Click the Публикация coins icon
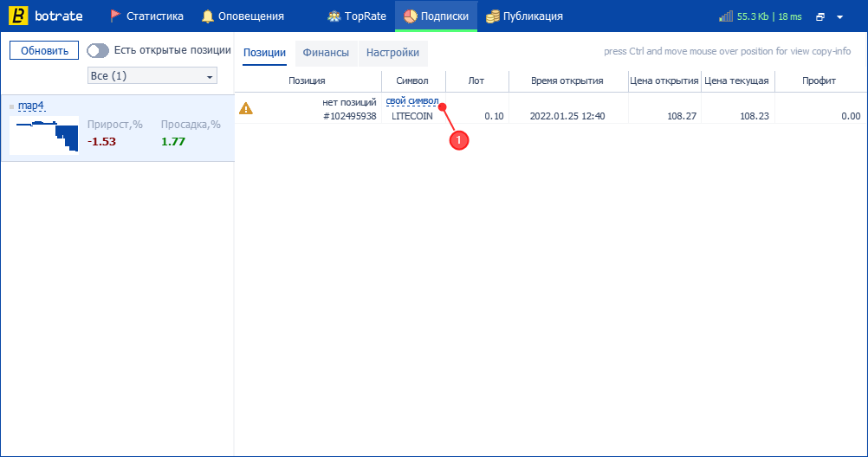 point(493,16)
